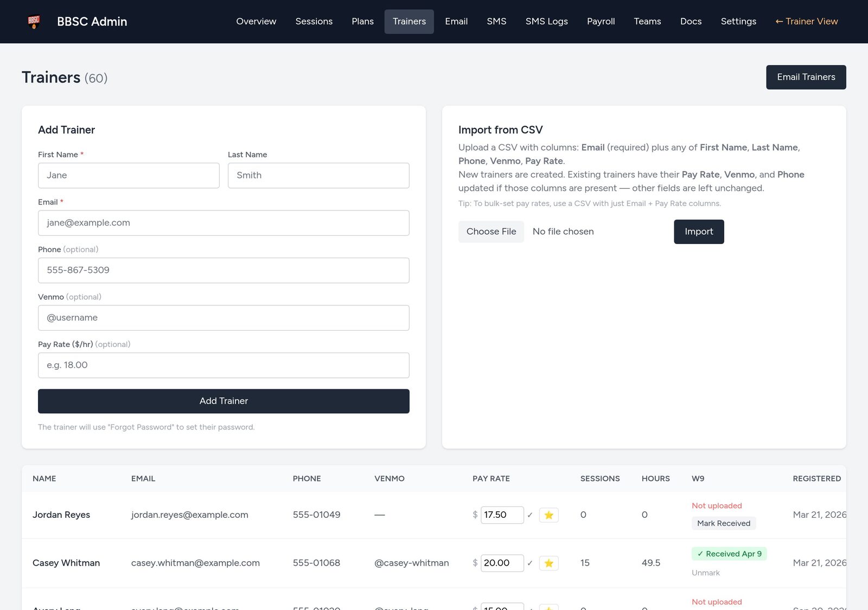The width and height of the screenshot is (868, 610).
Task: Switch to Trainer View
Action: (807, 22)
